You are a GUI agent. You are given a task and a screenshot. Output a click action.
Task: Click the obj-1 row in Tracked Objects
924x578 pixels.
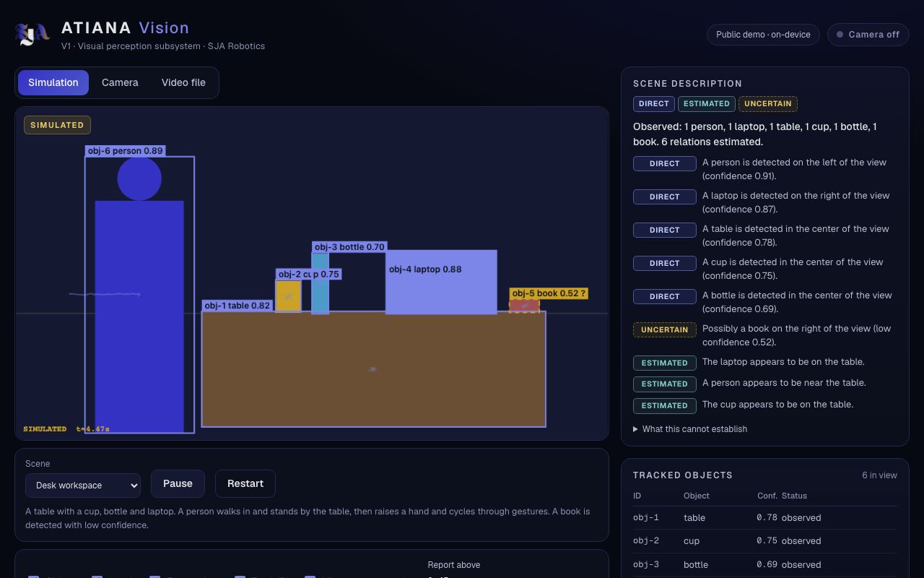[765, 518]
